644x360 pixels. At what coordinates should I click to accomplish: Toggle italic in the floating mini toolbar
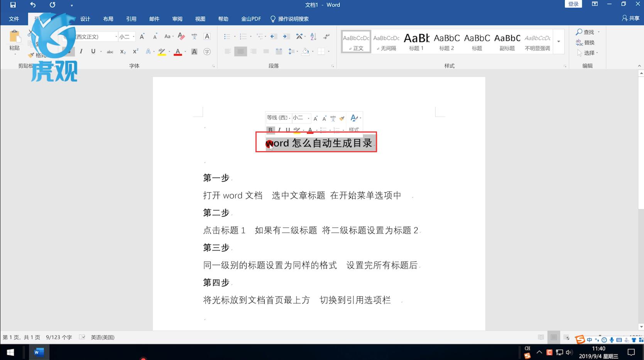[279, 130]
